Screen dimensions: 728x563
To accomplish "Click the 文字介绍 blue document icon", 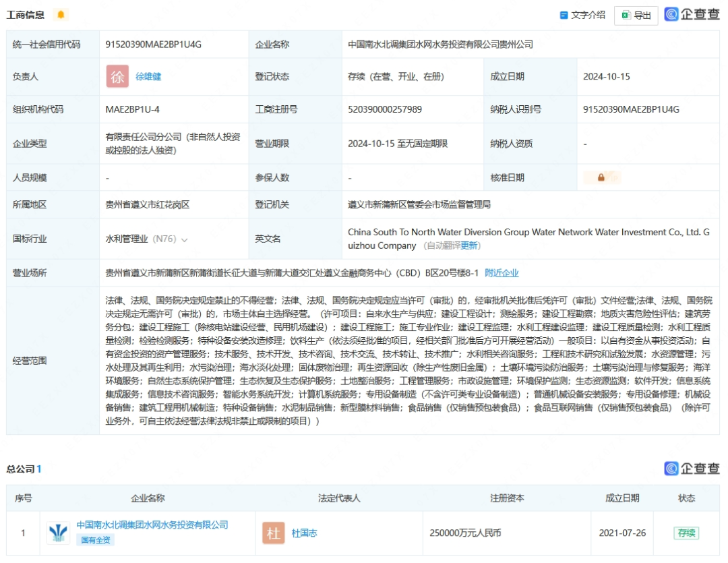I will pos(564,16).
